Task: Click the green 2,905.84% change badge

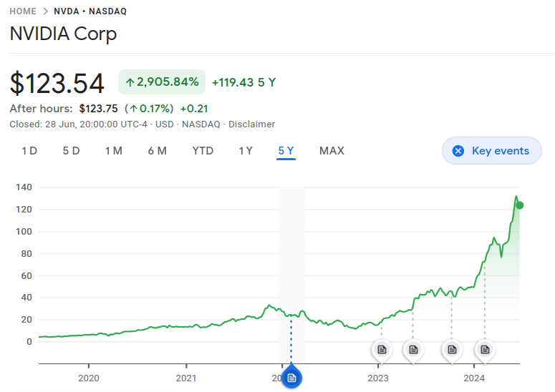Action: [162, 82]
